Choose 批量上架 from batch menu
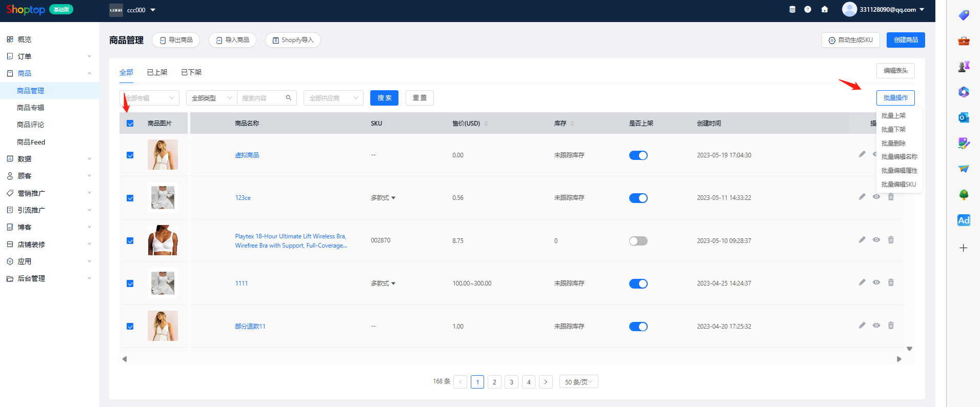Image resolution: width=980 pixels, height=407 pixels. 893,116
